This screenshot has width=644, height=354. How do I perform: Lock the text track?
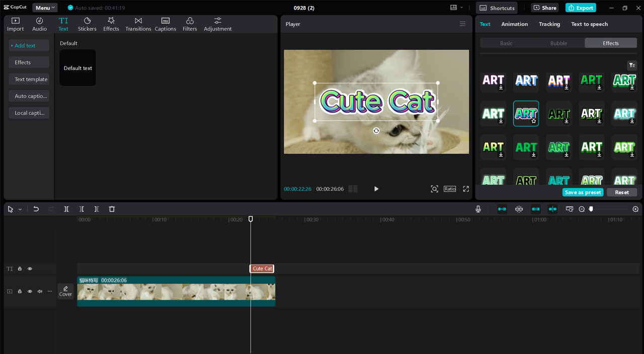click(20, 269)
